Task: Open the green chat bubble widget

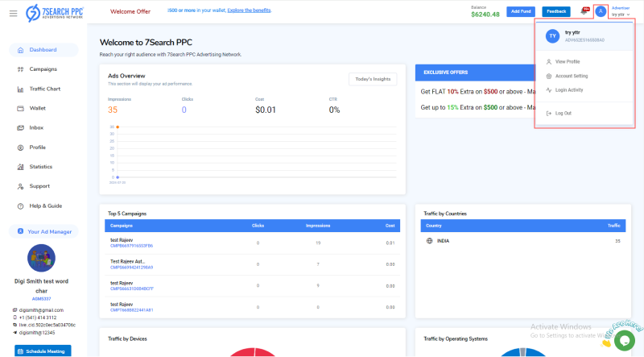Action: tap(625, 341)
